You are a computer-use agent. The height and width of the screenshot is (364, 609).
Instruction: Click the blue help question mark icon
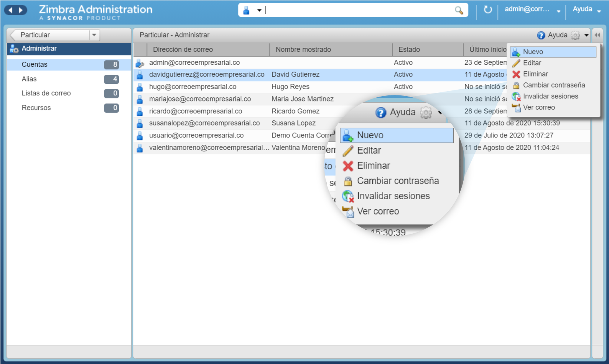[541, 35]
